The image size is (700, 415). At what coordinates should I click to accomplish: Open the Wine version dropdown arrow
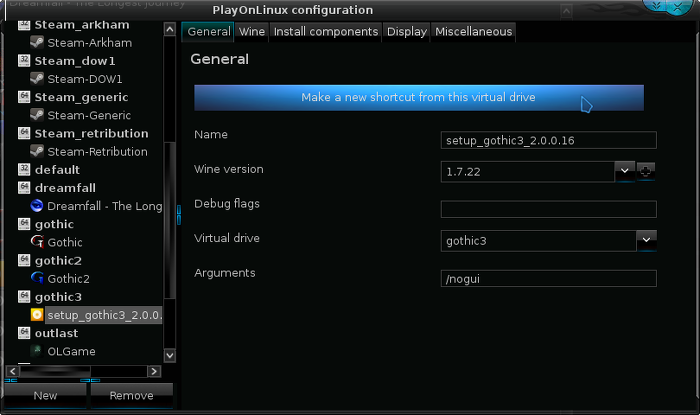[x=625, y=171]
